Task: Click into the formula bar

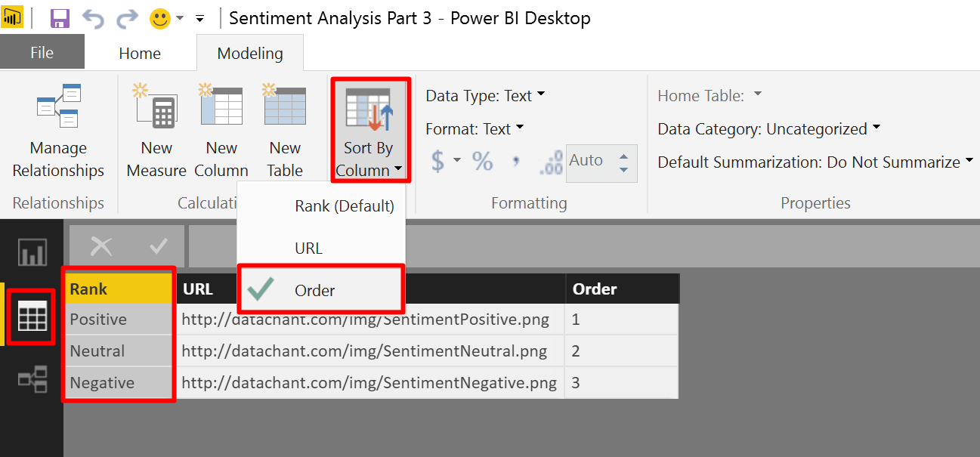Action: pos(583,246)
